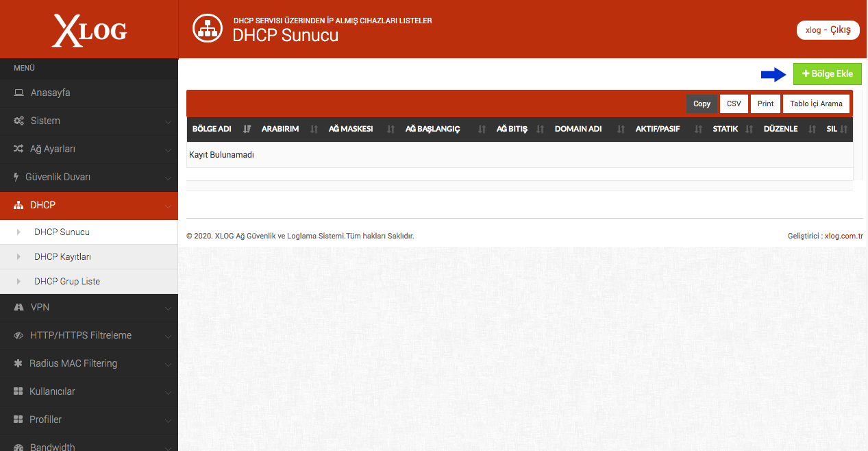The height and width of the screenshot is (451, 868).
Task: Export table using the CSV button
Action: [x=734, y=103]
